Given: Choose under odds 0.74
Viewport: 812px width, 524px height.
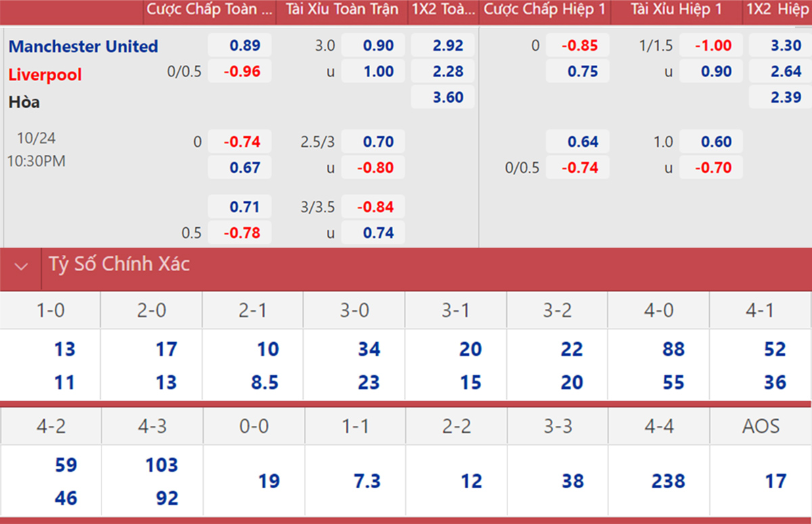Looking at the screenshot, I should pos(374,233).
